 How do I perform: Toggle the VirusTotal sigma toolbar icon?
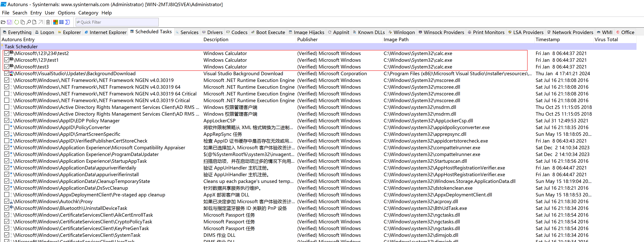point(67,22)
